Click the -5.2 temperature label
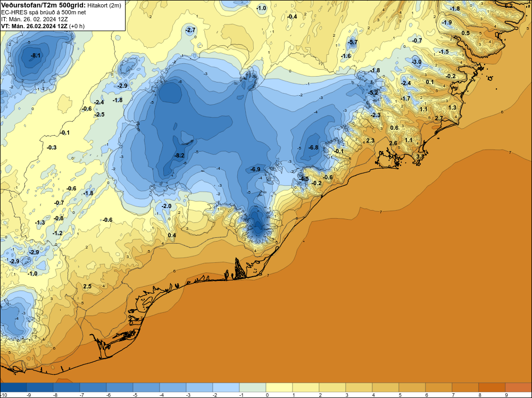The width and height of the screenshot is (532, 398). 373,93
